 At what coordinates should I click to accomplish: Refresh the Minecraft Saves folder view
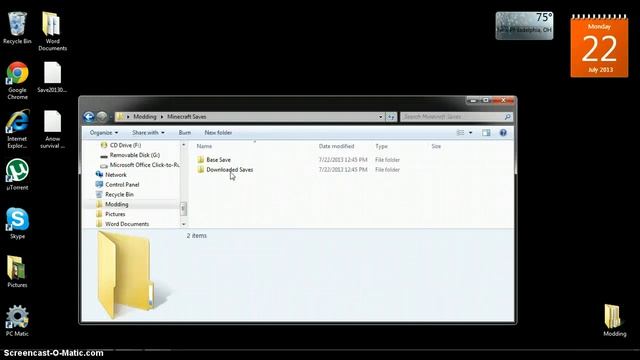(391, 117)
